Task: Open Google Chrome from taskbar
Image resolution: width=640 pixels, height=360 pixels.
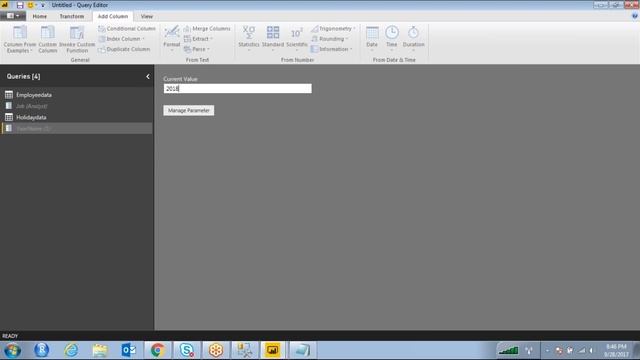Action: (158, 350)
